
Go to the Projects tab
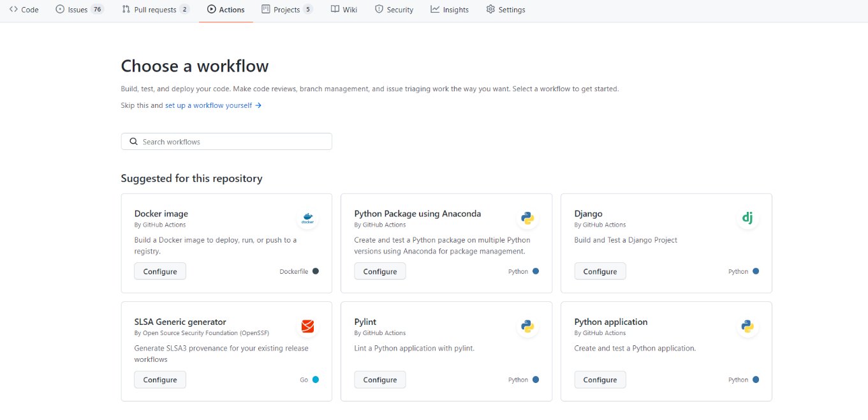coord(287,10)
